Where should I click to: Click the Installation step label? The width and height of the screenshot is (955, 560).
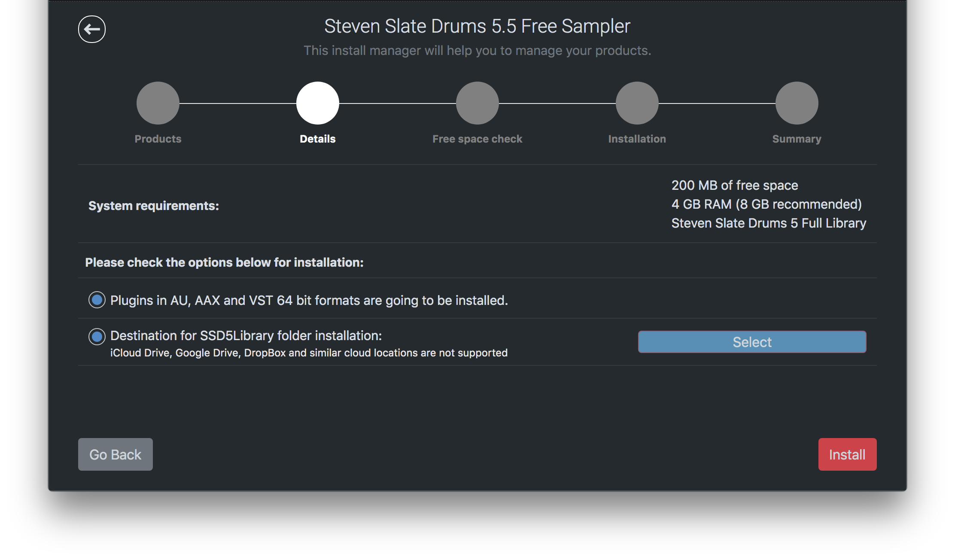click(x=637, y=139)
